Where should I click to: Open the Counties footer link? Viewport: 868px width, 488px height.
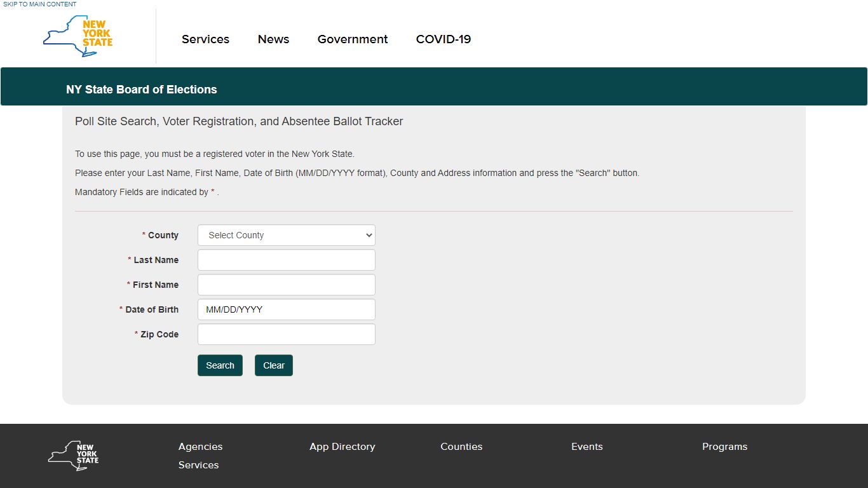pos(461,447)
